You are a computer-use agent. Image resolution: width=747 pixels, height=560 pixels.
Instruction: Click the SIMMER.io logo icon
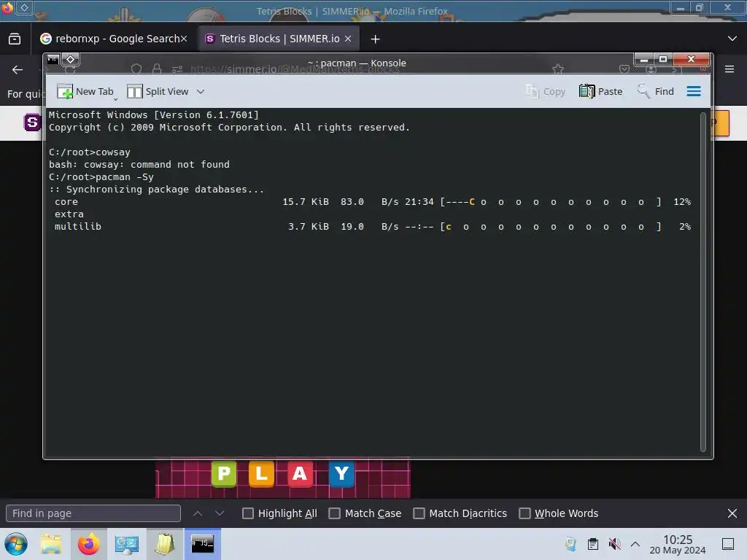tap(32, 122)
